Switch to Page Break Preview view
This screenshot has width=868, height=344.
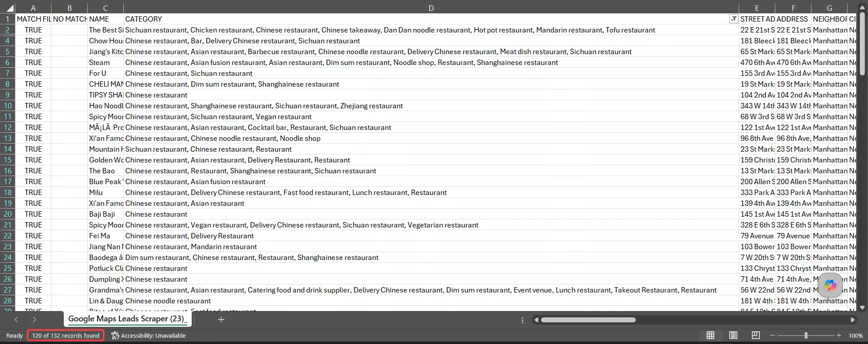[755, 335]
